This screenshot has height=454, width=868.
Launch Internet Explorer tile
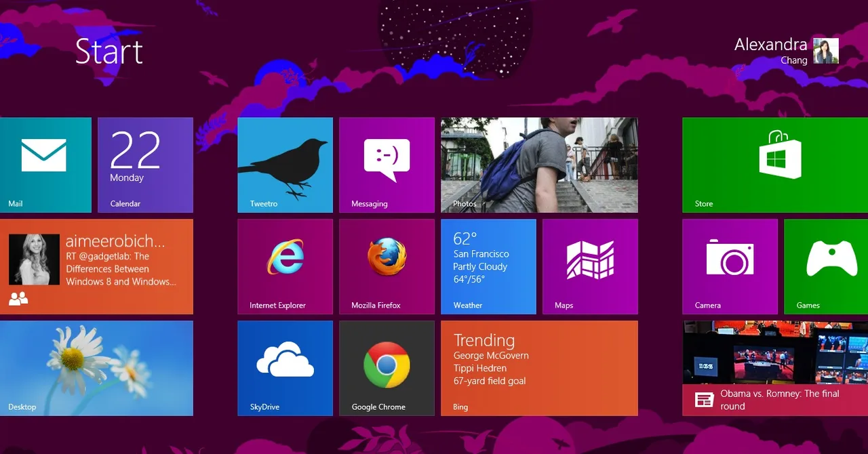(x=285, y=267)
